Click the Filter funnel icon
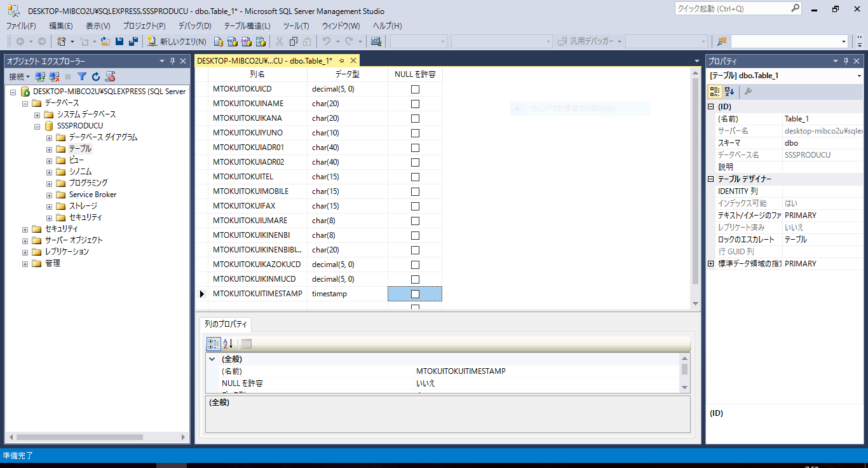868x468 pixels. 82,76
